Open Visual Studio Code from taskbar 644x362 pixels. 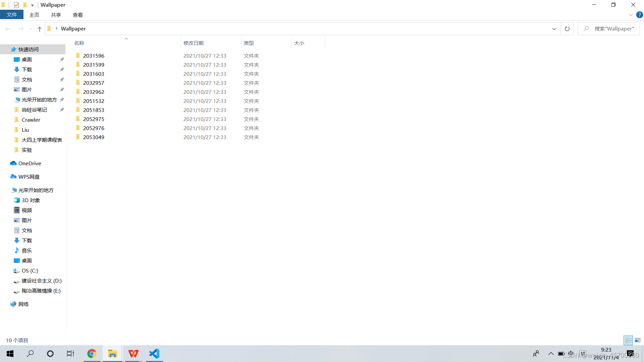pos(154,354)
